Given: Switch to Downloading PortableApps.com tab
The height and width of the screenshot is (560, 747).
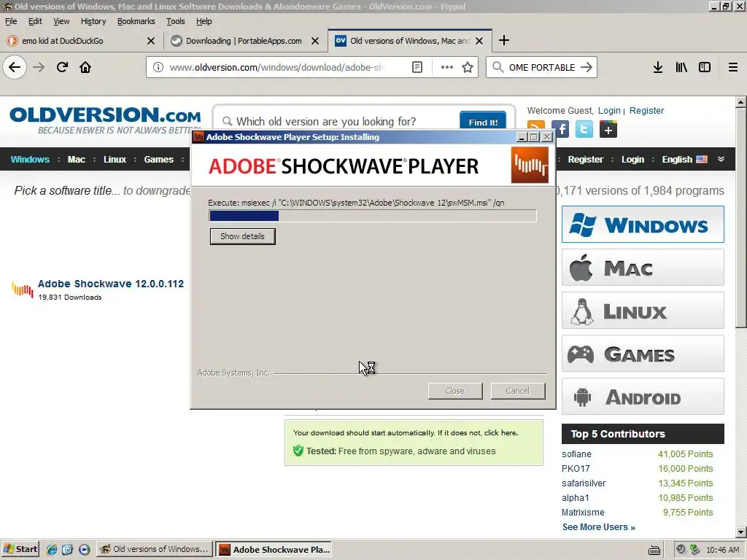Looking at the screenshot, I should point(245,41).
